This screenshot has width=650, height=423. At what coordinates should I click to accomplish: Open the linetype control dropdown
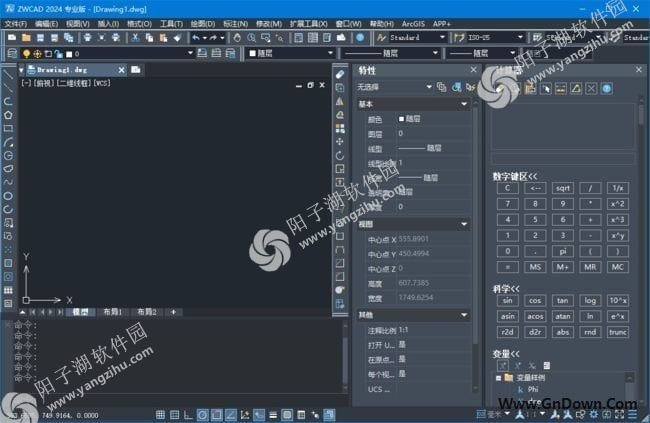[435, 53]
